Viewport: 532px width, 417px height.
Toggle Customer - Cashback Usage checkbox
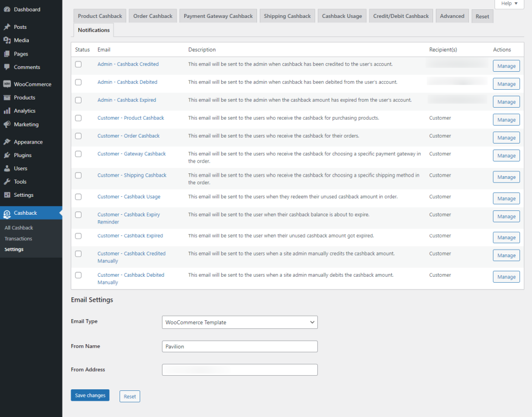[78, 197]
